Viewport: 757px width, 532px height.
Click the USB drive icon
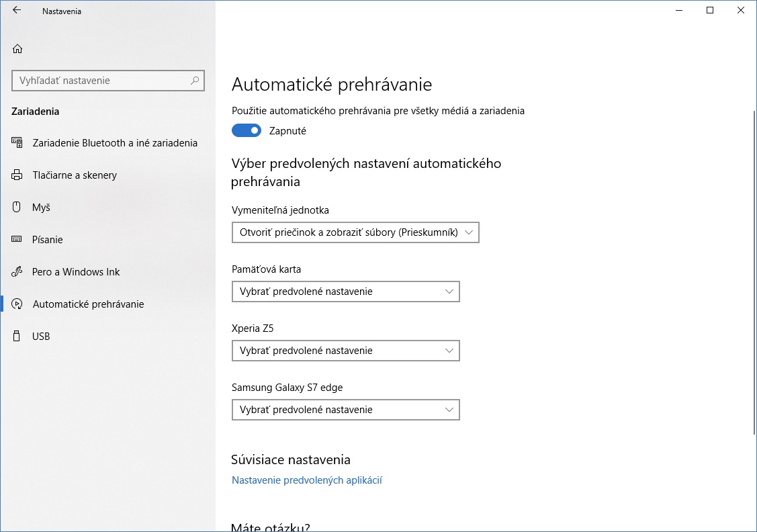pos(17,336)
